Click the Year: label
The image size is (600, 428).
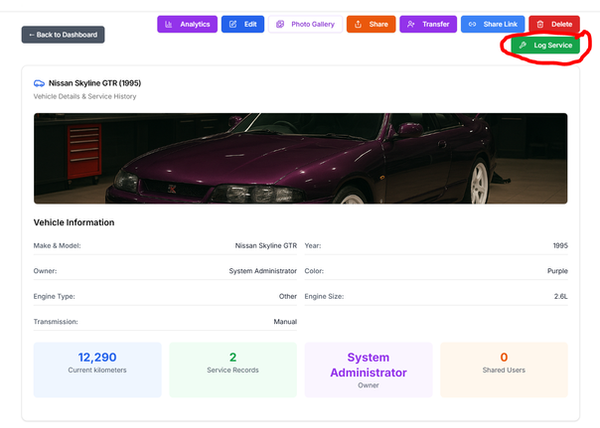click(x=312, y=246)
